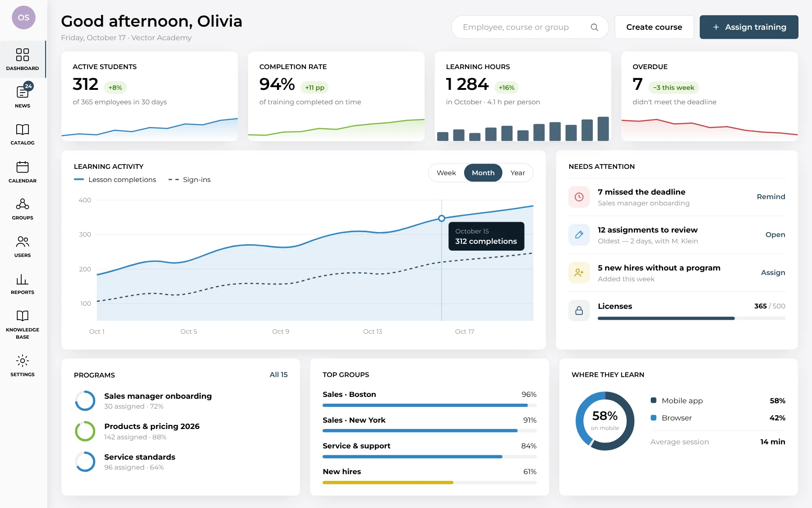This screenshot has width=812, height=508.
Task: Open the Settings gear icon
Action: 23,361
